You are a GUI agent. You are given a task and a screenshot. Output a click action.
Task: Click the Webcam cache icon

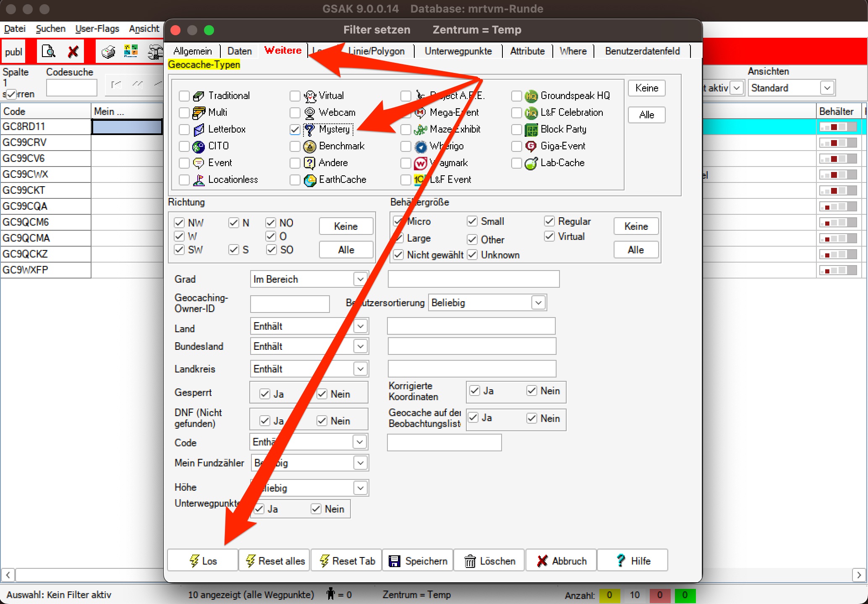click(310, 113)
